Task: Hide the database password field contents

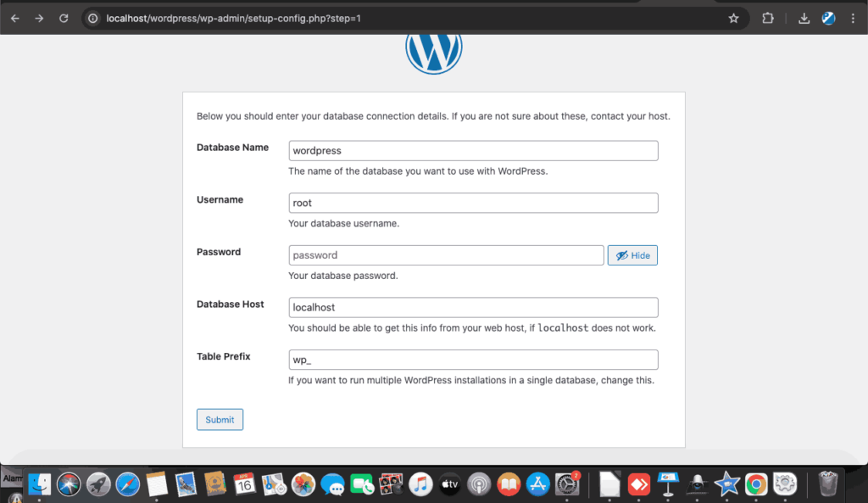Action: [x=632, y=254]
